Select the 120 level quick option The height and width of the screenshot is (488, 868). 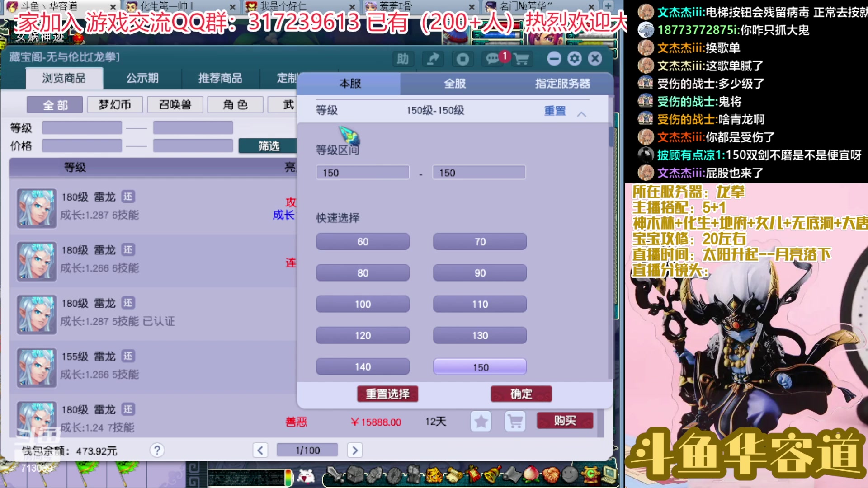point(363,335)
